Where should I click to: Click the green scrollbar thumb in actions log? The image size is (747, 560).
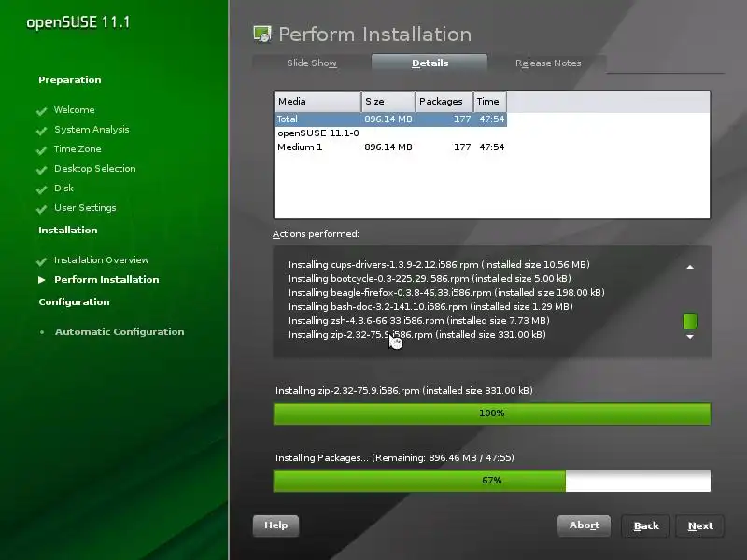point(690,321)
